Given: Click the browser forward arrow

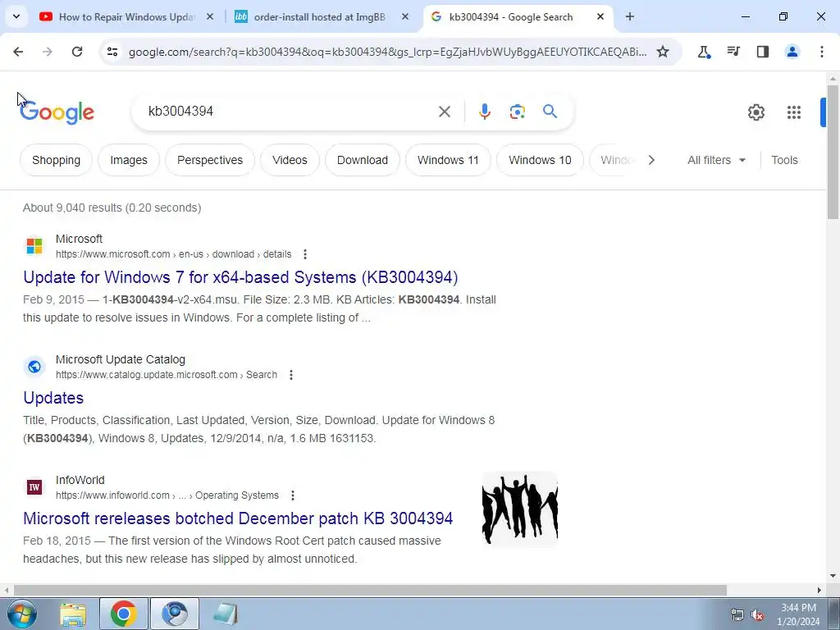Looking at the screenshot, I should (x=48, y=52).
